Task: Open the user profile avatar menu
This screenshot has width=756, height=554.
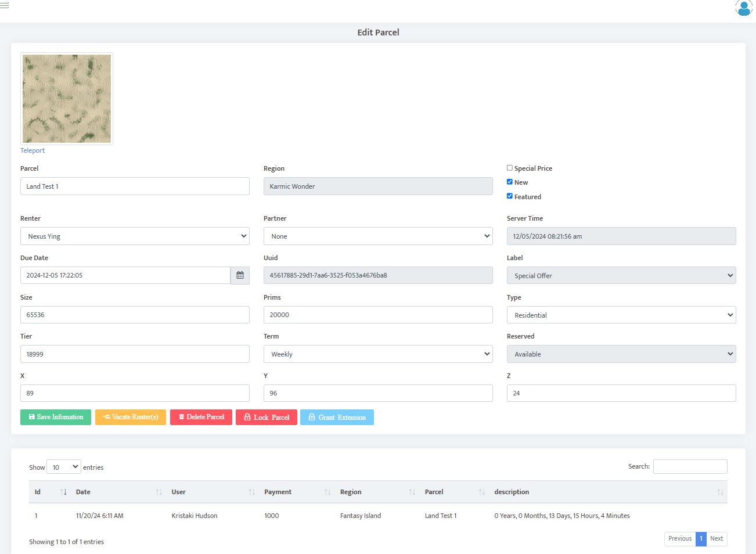Action: click(743, 8)
